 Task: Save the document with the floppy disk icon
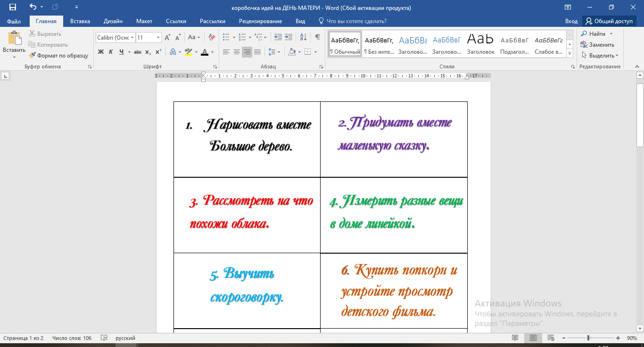click(13, 7)
